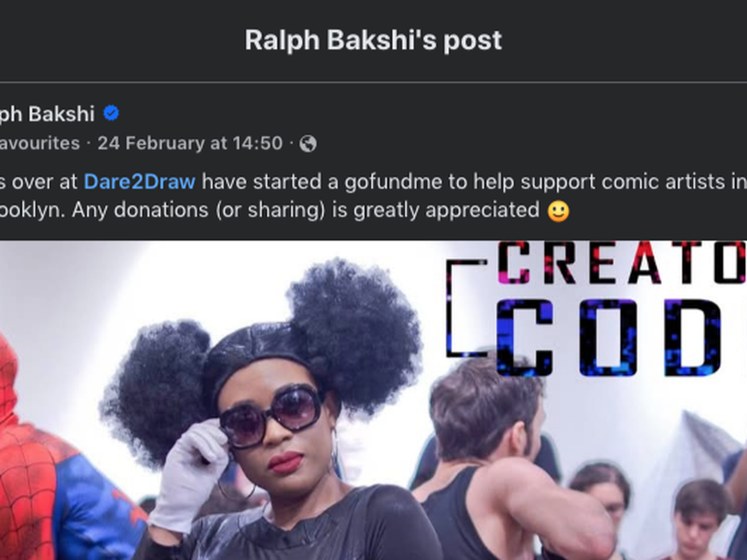747x560 pixels.
Task: Click the red lips of the woman pictured
Action: click(x=285, y=462)
